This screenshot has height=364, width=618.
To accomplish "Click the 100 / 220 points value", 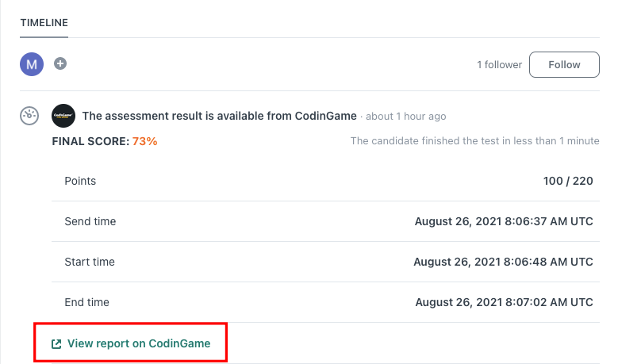I will click(568, 181).
